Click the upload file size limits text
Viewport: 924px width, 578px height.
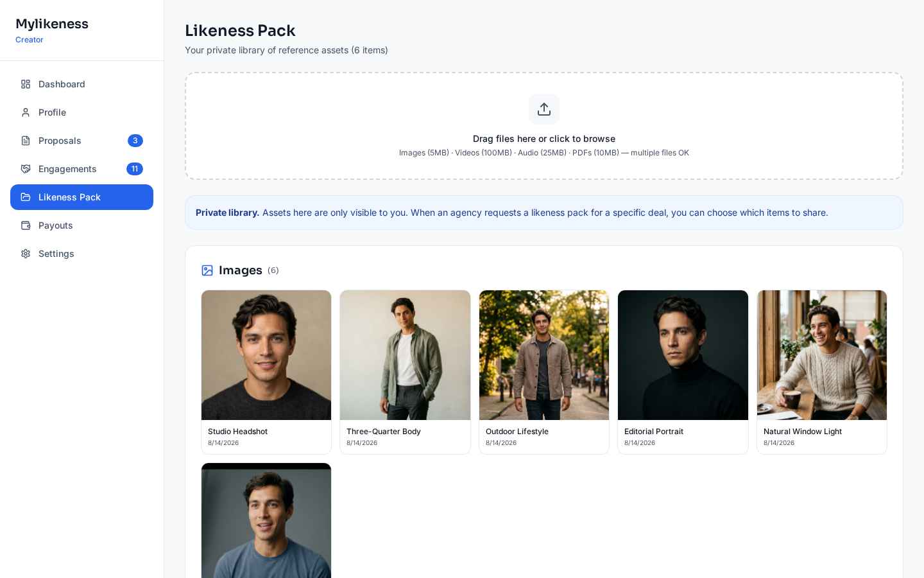544,153
